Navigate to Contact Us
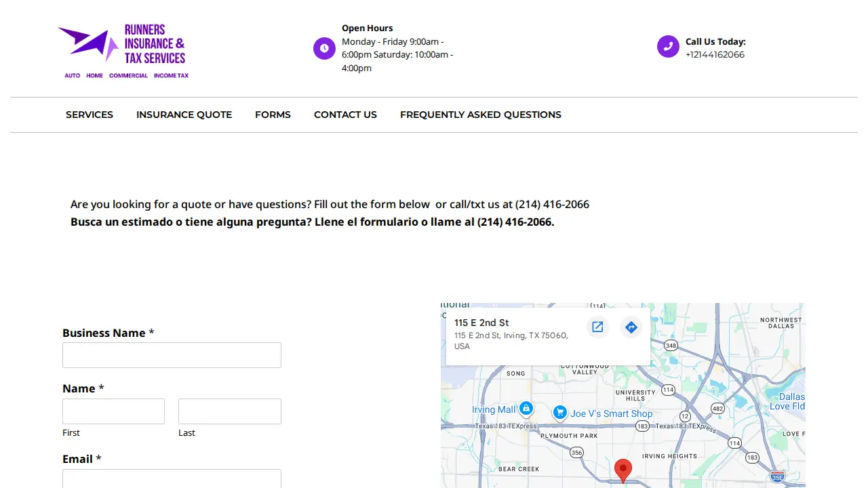 coord(345,115)
